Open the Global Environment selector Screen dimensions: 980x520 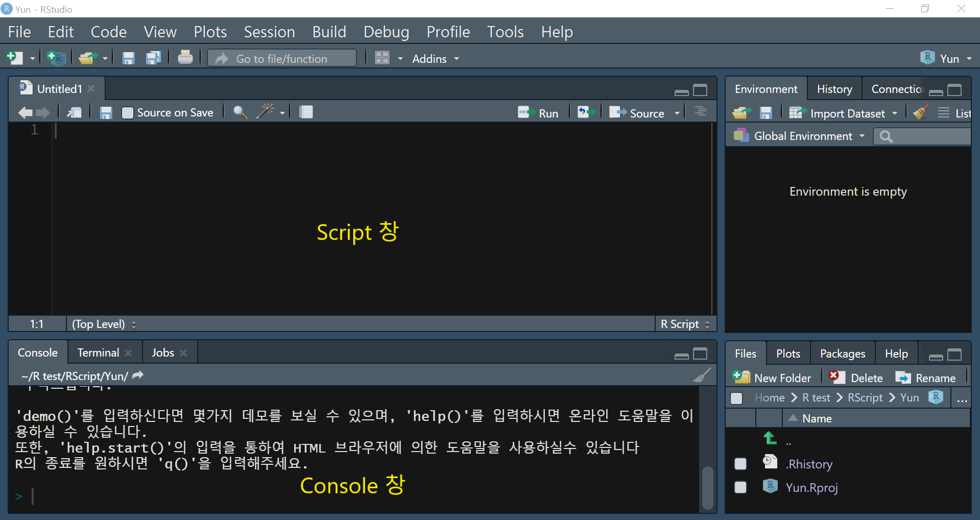(800, 136)
